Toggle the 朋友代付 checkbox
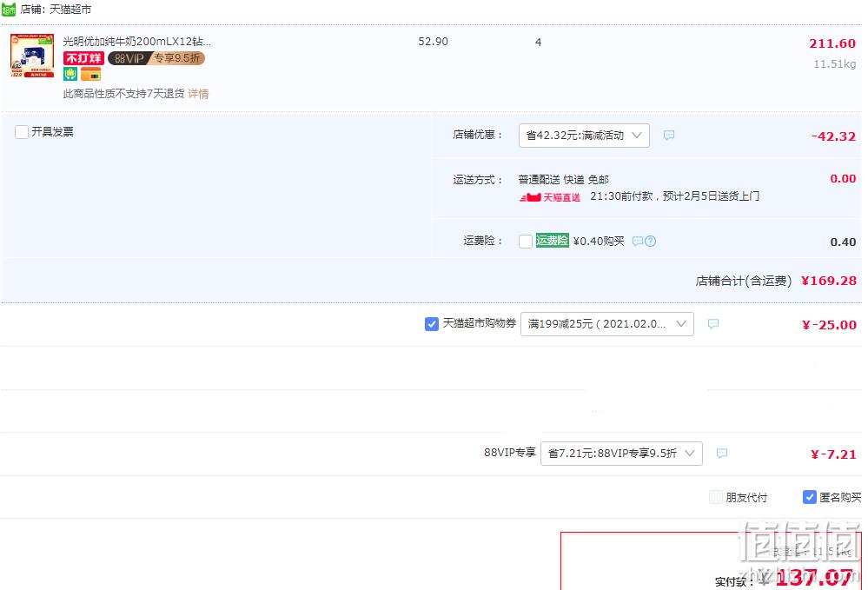 click(x=716, y=497)
